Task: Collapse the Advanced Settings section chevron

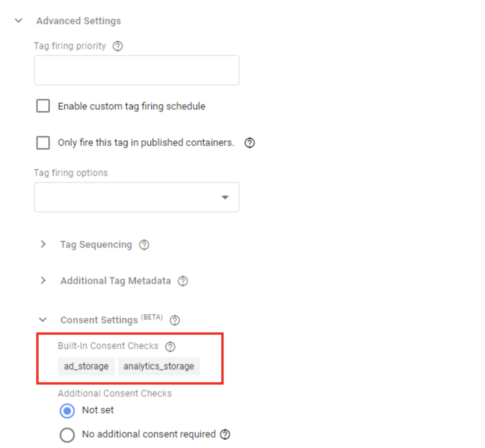Action: [x=18, y=21]
